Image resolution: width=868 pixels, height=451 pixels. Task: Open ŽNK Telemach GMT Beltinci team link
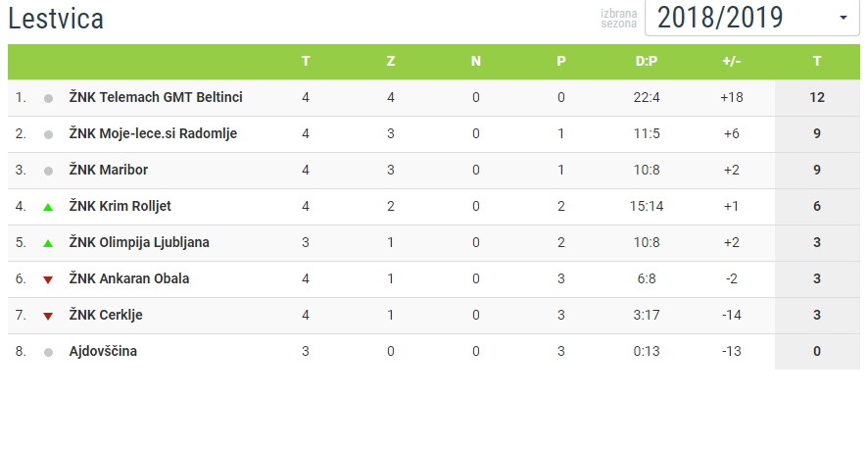click(x=156, y=97)
